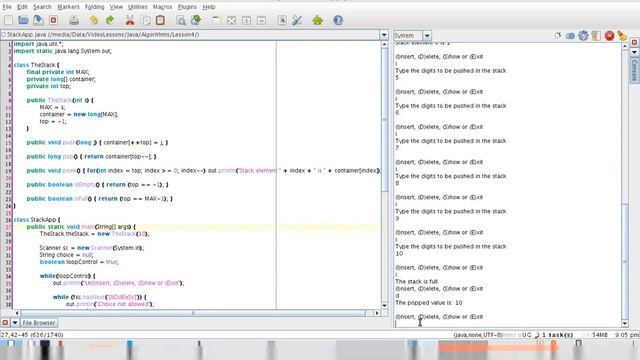Click the 'boolean loopControl = true;' line
Screen dimensions: 640x360
click(79, 262)
